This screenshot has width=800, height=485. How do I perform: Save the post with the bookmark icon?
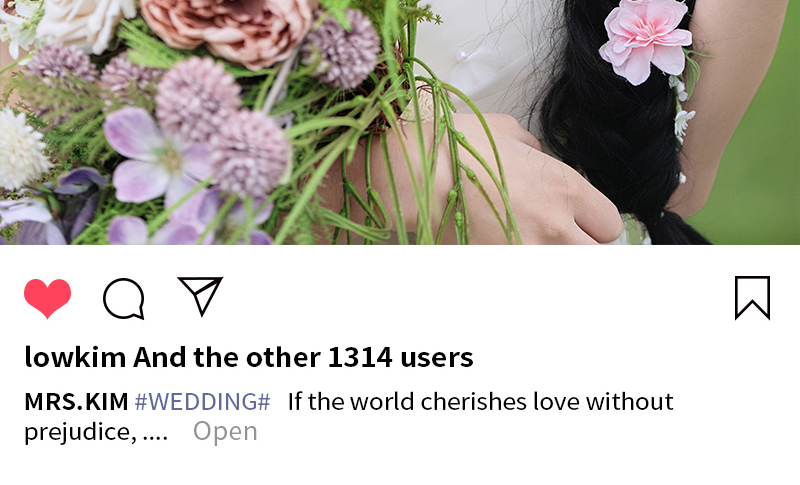pos(753,298)
